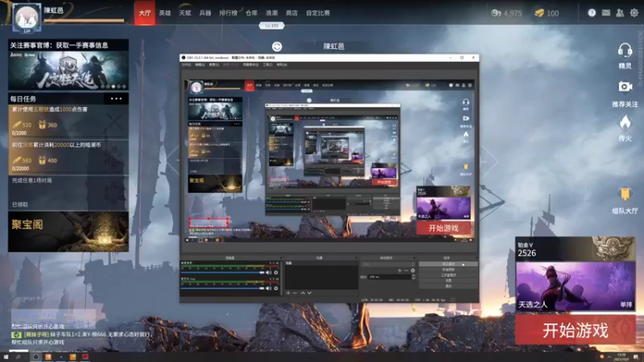Remove scene with minus icon in OBS
Image resolution: width=644 pixels, height=362 pixels.
295,293
